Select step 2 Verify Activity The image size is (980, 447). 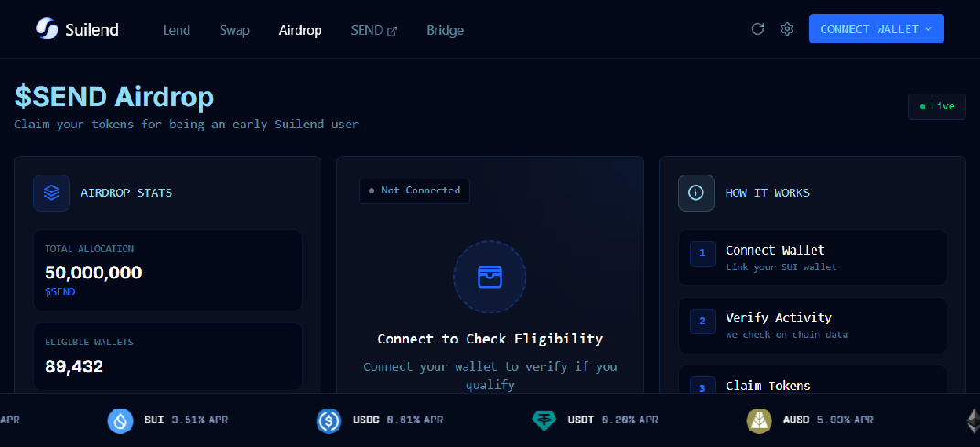click(x=813, y=325)
